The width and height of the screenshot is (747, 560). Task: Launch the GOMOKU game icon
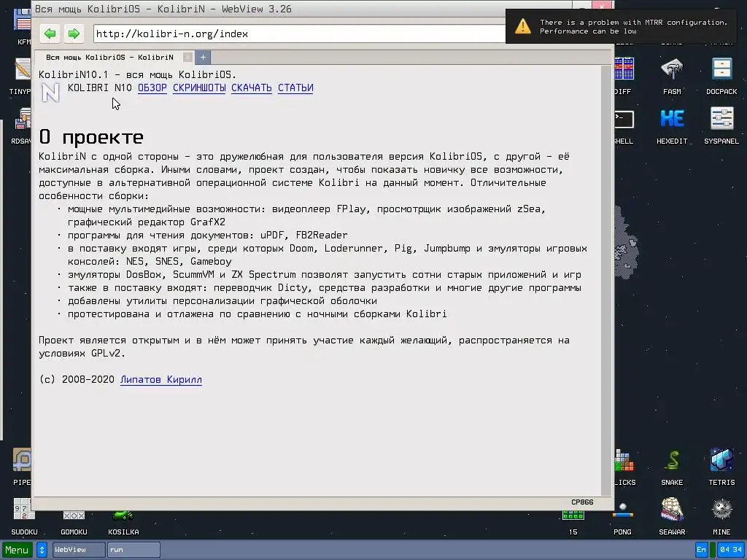[74, 523]
